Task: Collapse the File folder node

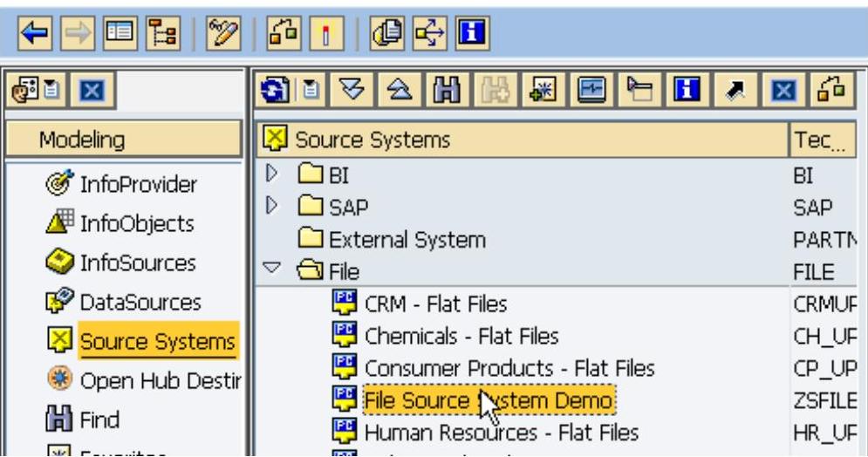Action: [x=271, y=269]
